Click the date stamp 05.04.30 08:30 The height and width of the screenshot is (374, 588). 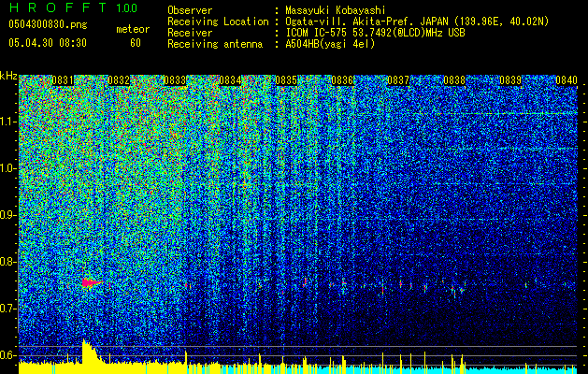click(x=48, y=43)
